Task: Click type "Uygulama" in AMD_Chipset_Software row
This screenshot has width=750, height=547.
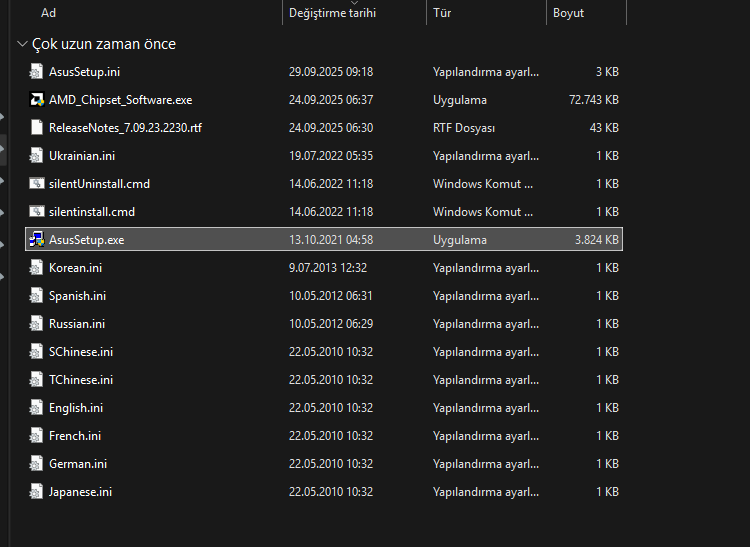Action: click(460, 100)
